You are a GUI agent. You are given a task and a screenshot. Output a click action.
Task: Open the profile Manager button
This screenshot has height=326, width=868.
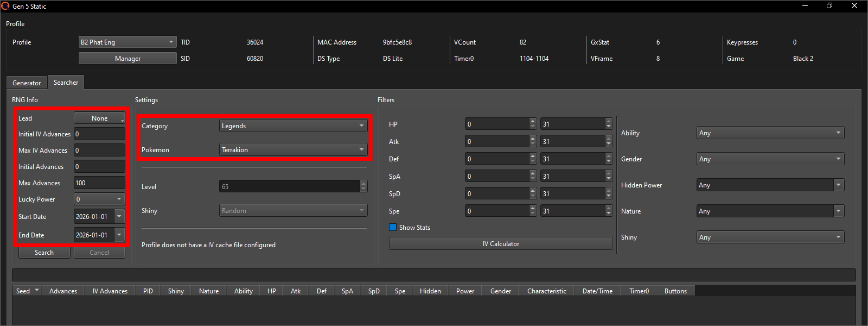[x=127, y=58]
